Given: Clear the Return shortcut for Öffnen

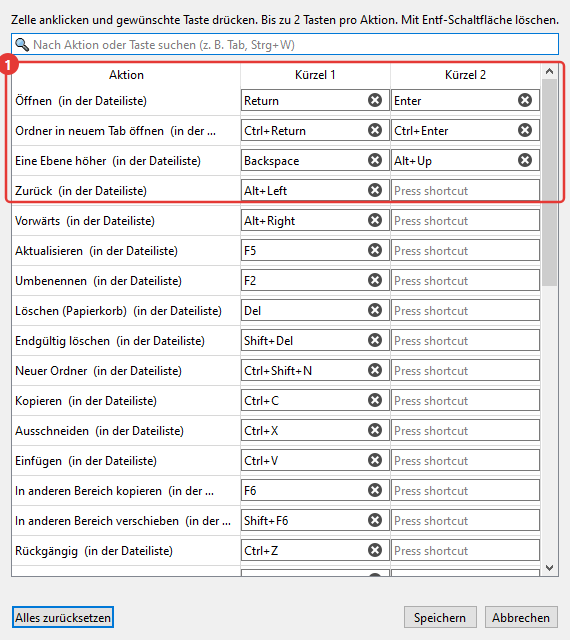Looking at the screenshot, I should (x=374, y=100).
